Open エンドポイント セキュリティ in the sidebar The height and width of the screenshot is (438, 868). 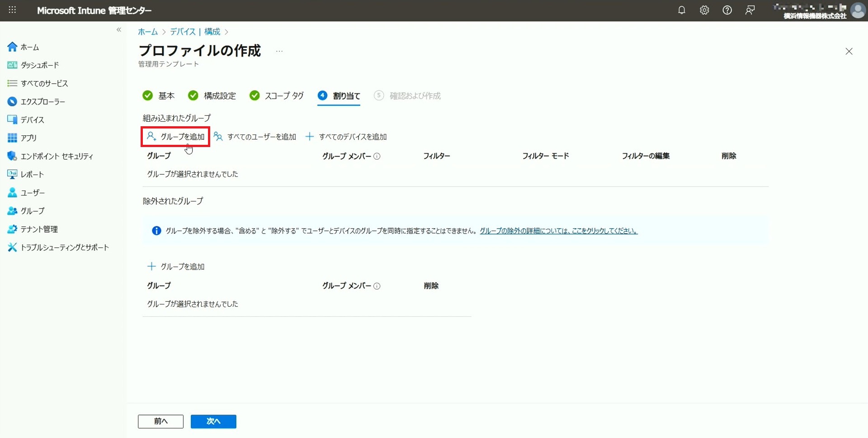[x=57, y=156]
